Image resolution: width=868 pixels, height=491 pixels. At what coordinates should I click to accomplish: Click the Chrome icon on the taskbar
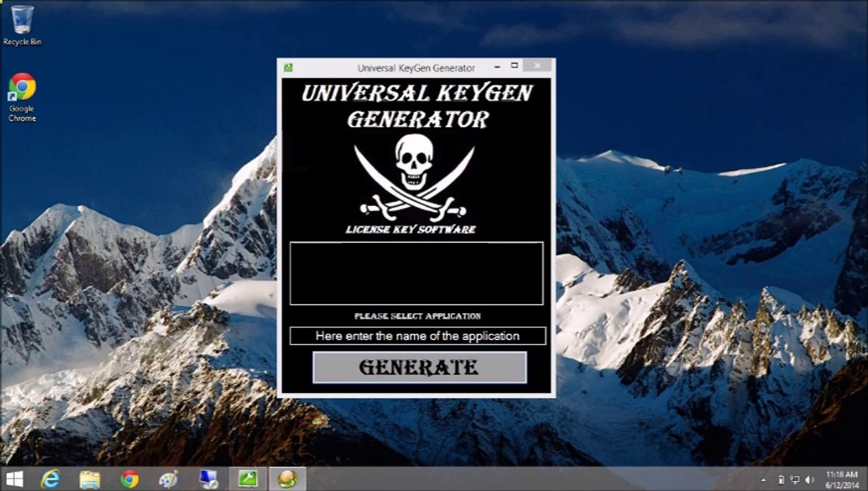129,479
